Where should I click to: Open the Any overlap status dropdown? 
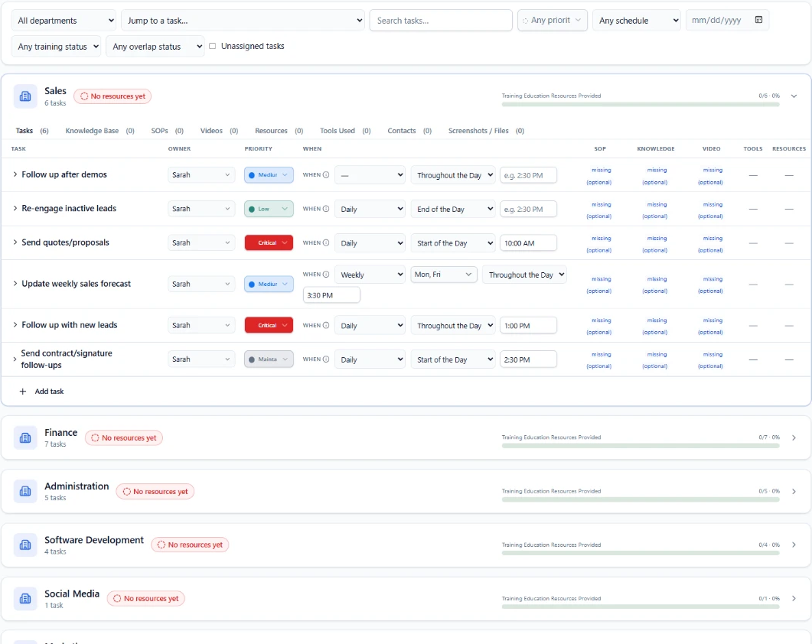(x=155, y=47)
